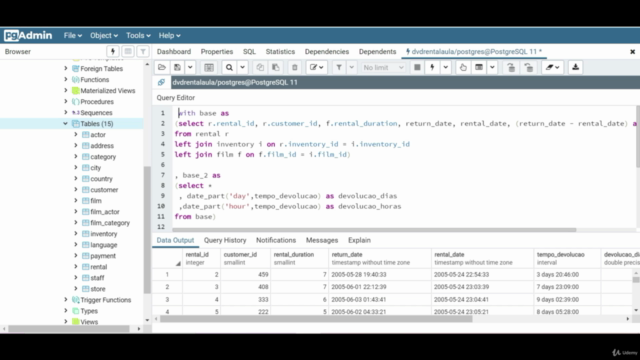The image size is (640, 360).
Task: Click the Download as CSV icon
Action: (x=576, y=67)
